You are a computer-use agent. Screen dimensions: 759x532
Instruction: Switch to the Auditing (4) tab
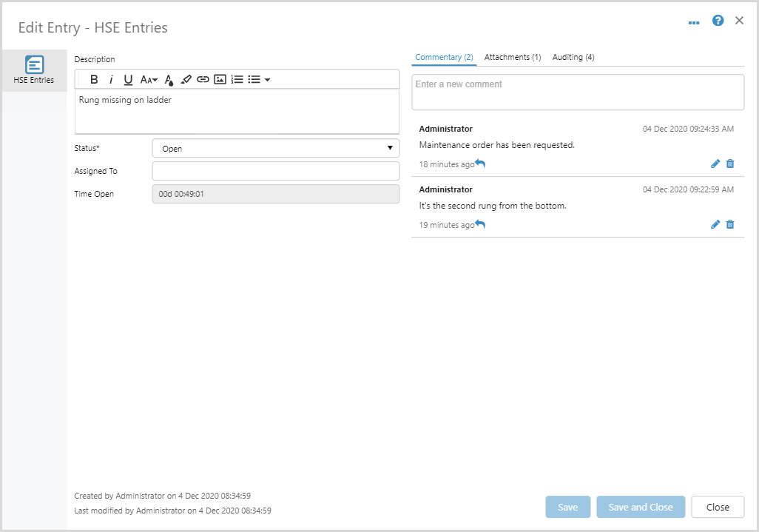coord(573,57)
